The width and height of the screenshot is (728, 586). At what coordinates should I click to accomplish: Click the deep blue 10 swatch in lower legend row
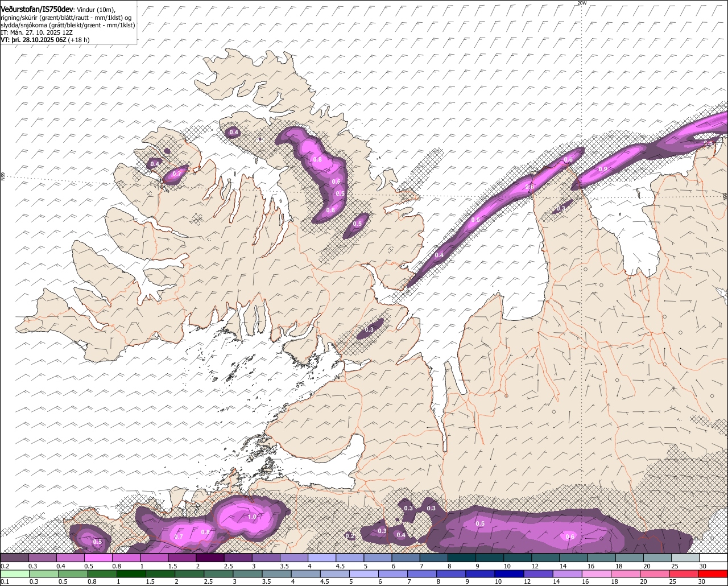pos(510,573)
